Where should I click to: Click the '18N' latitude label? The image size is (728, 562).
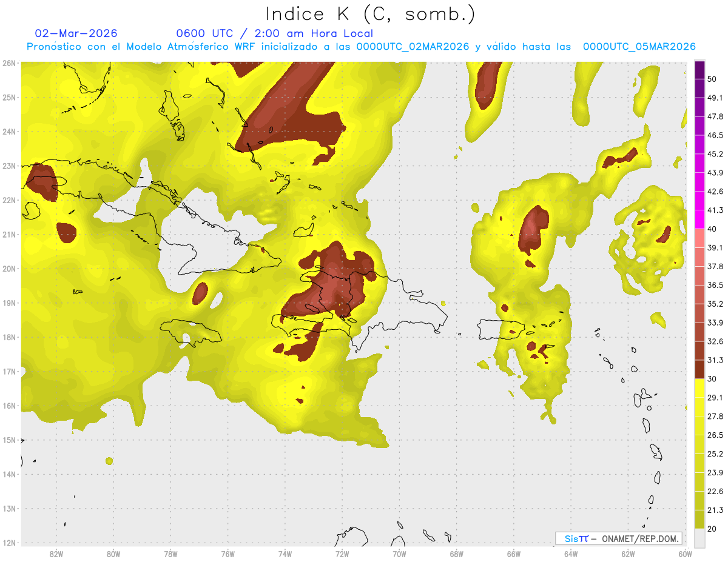click(8, 337)
